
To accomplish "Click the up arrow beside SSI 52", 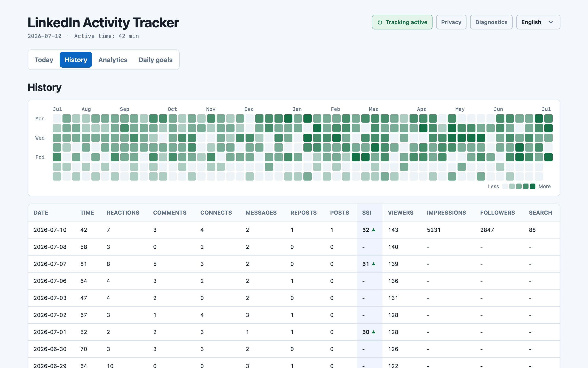I will (x=374, y=230).
